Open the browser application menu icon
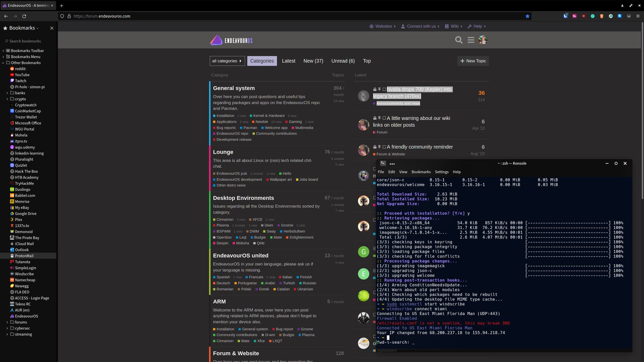 pyautogui.click(x=638, y=16)
